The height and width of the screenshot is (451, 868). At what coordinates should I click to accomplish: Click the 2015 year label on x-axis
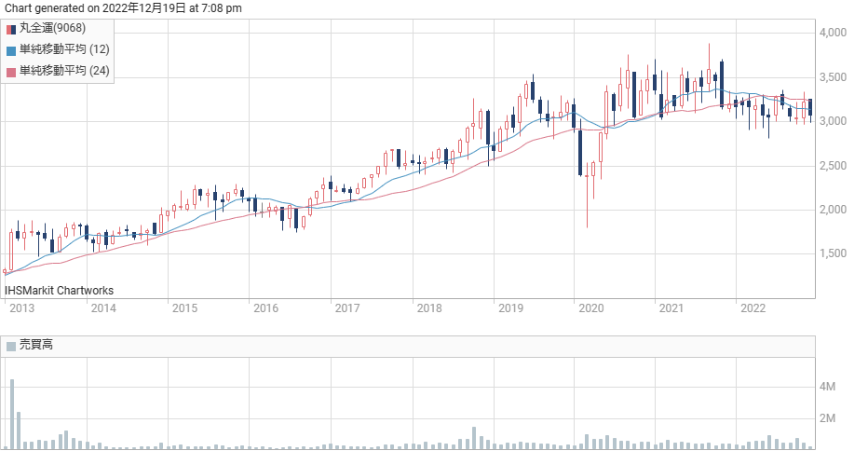coord(184,308)
